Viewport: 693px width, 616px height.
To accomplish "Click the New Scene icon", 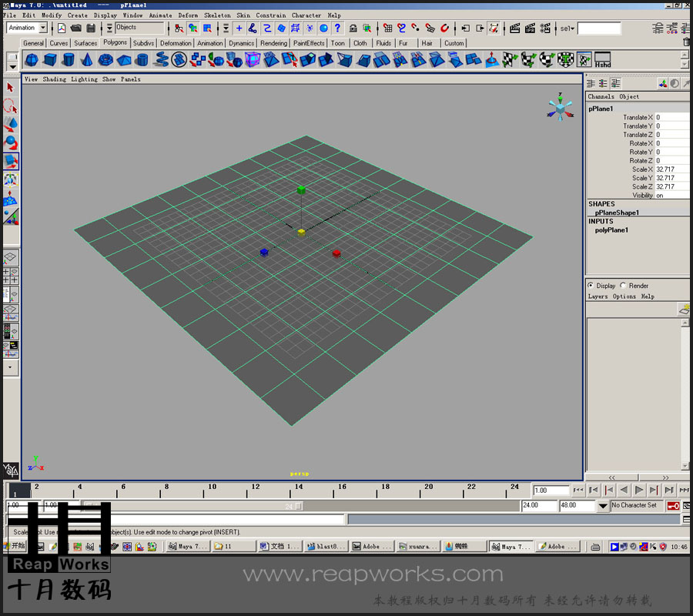I will (x=62, y=28).
